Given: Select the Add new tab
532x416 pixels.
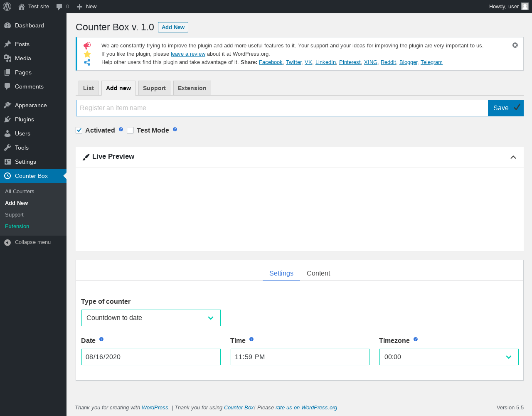Looking at the screenshot, I should tap(118, 88).
